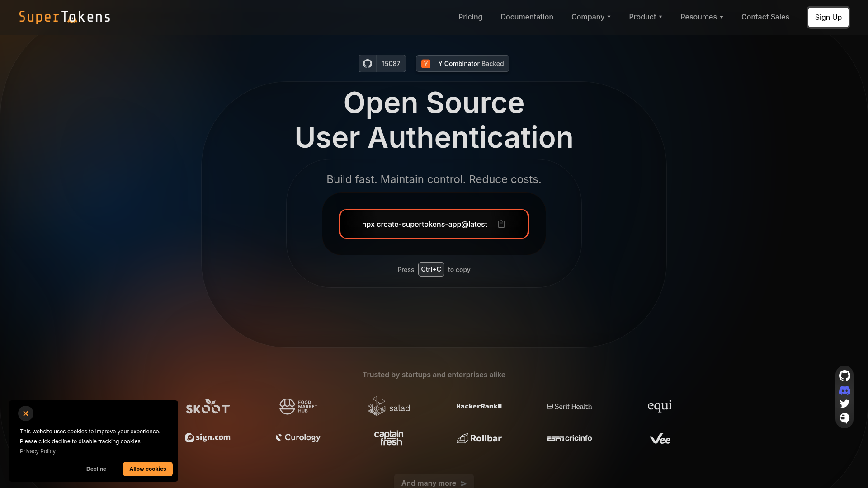The height and width of the screenshot is (488, 868).
Task: Allow cookies in the banner
Action: click(148, 469)
